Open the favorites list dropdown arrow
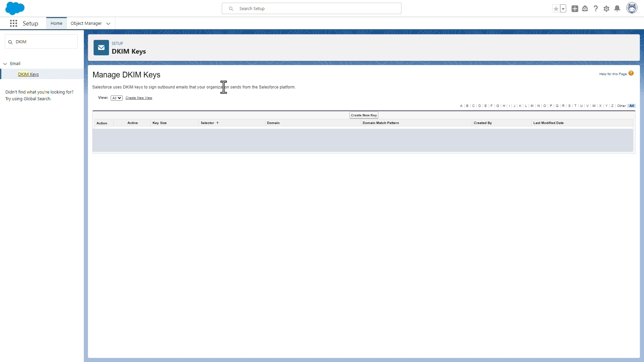This screenshot has height=362, width=644. pos(563,9)
